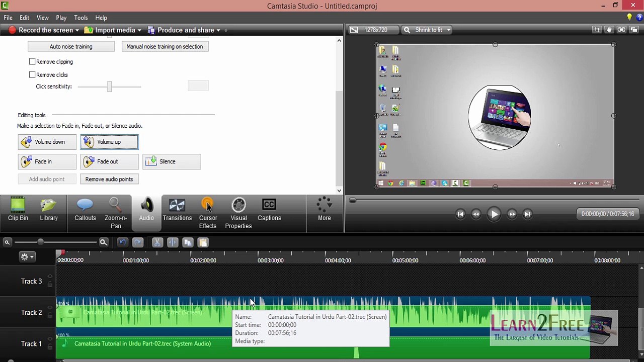Open the Zoom-n-Pan tab
This screenshot has height=362, width=644.
(116, 213)
